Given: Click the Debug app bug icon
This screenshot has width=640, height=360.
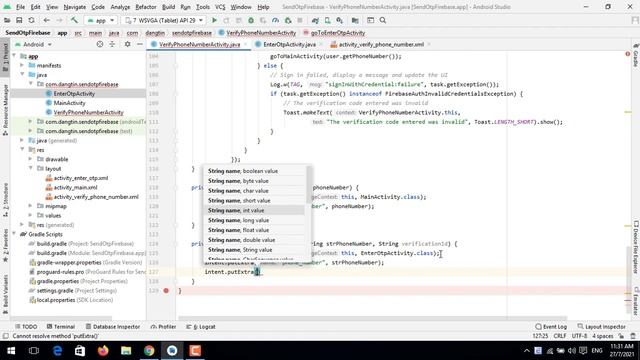Looking at the screenshot, I should point(251,20).
